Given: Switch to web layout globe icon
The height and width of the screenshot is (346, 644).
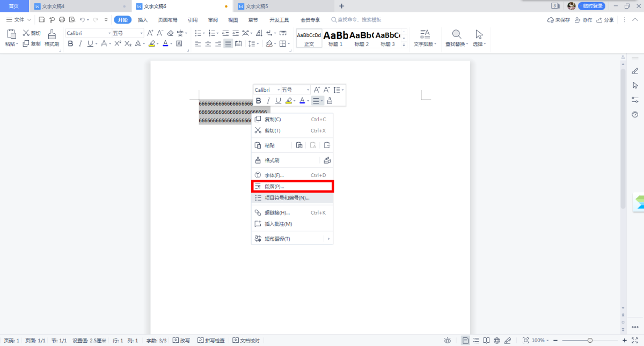Looking at the screenshot, I should [497, 341].
